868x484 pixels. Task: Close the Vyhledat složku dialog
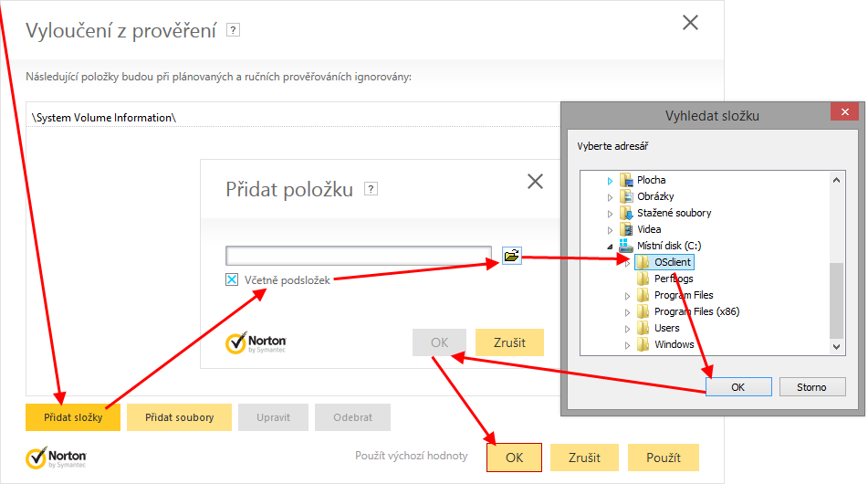click(845, 111)
